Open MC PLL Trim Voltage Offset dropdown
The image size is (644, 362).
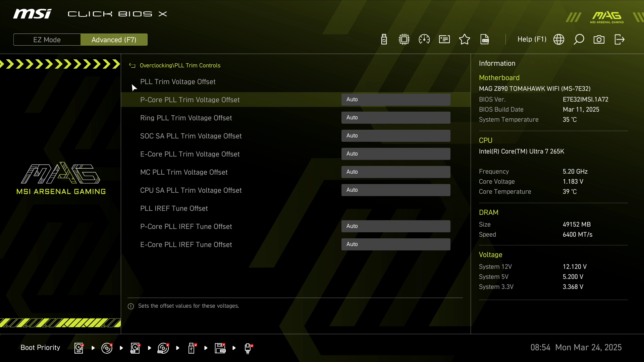pos(396,172)
